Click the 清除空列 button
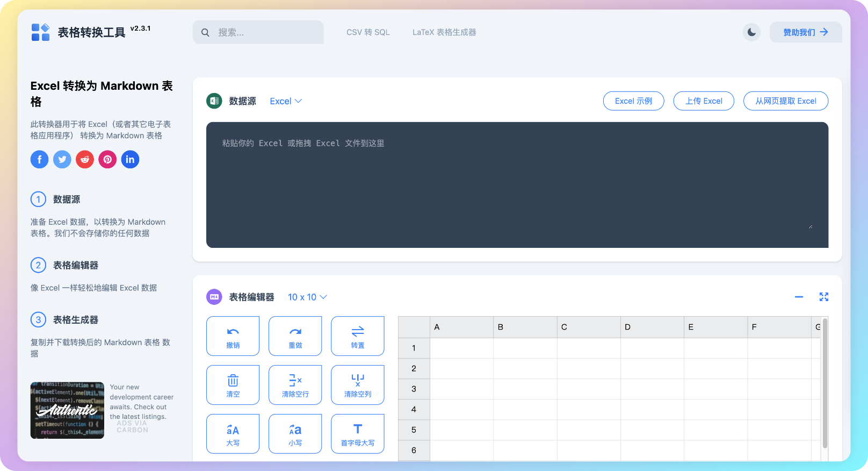Viewport: 868px width, 471px height. pos(358,385)
